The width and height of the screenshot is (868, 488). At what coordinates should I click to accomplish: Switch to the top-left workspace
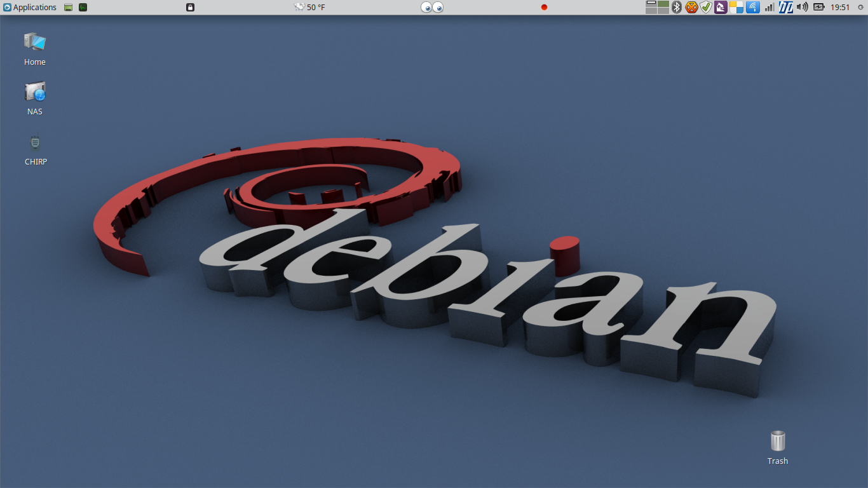point(651,4)
